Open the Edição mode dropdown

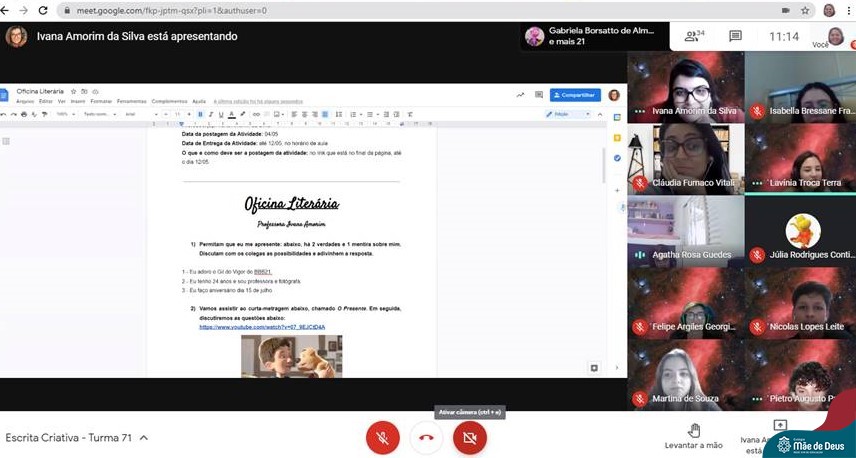570,114
